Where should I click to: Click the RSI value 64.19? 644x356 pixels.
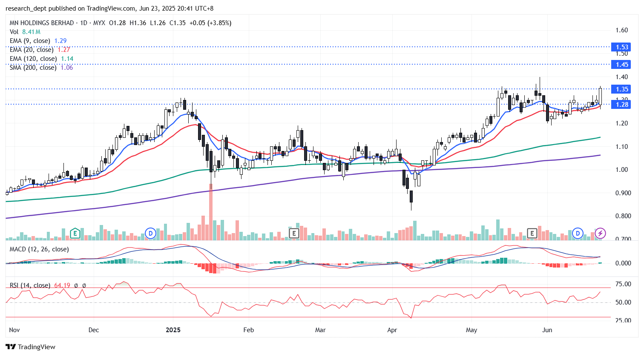pyautogui.click(x=62, y=285)
